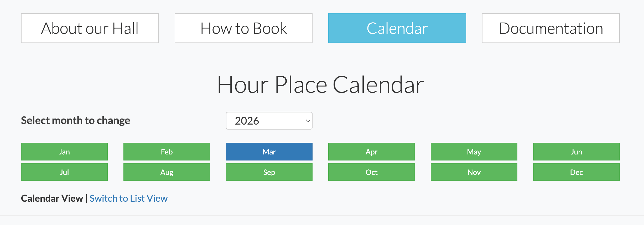Go to the How to Book tab
The width and height of the screenshot is (644, 225).
pos(243,28)
